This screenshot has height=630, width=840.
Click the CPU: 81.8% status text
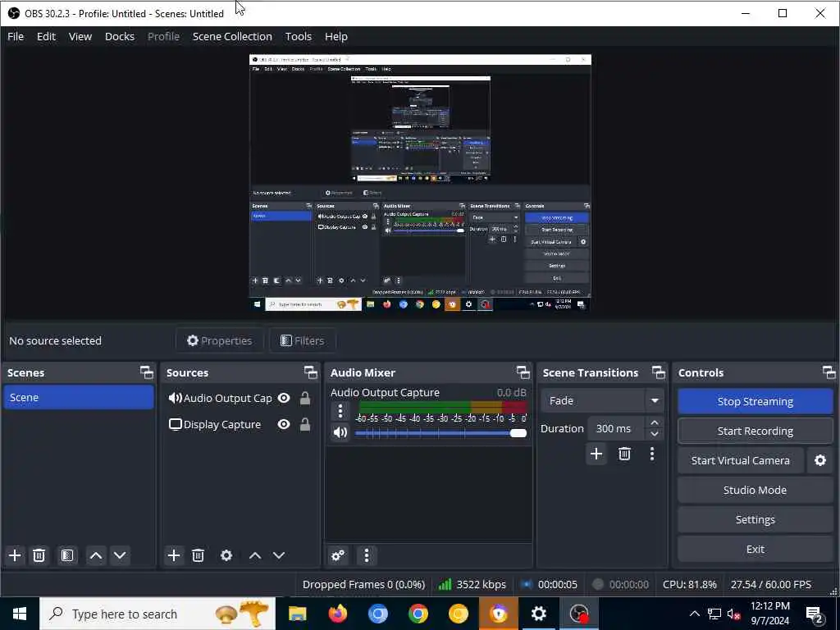[689, 584]
